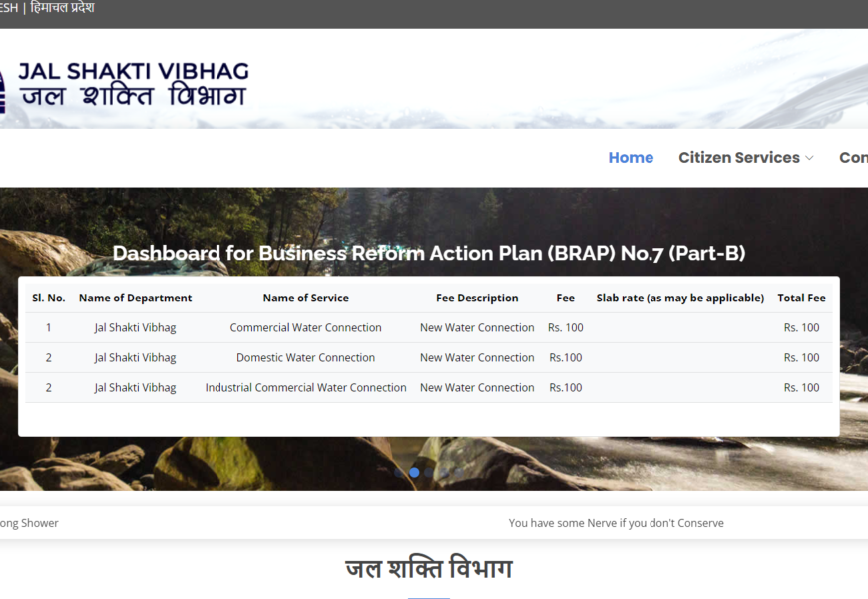Click the JAL SHAKTI VIBHAG logo text

(x=134, y=84)
